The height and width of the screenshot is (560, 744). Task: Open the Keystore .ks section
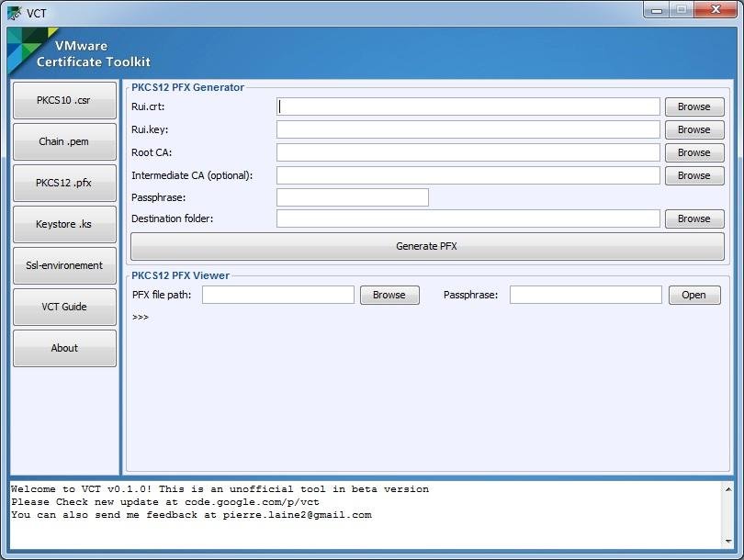point(64,224)
